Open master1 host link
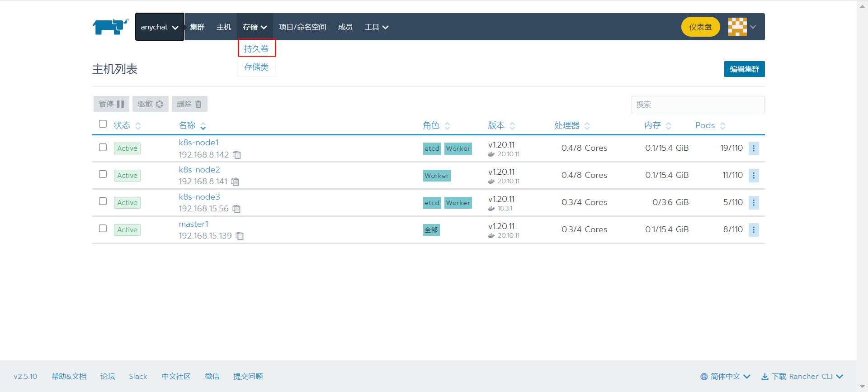Screen dimensions: 868x392 (x=193, y=224)
